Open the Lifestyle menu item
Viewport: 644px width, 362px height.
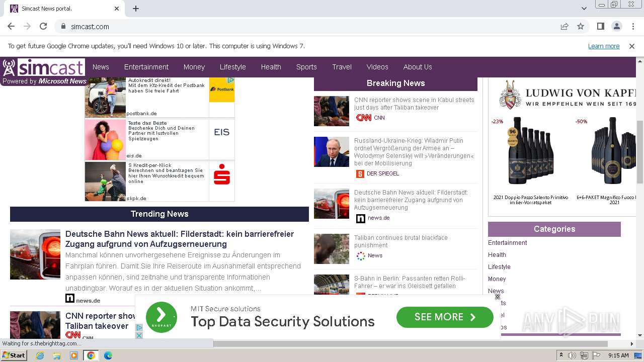point(233,67)
